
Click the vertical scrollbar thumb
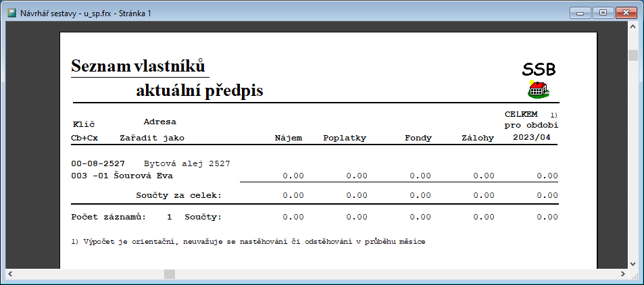pos(633,55)
